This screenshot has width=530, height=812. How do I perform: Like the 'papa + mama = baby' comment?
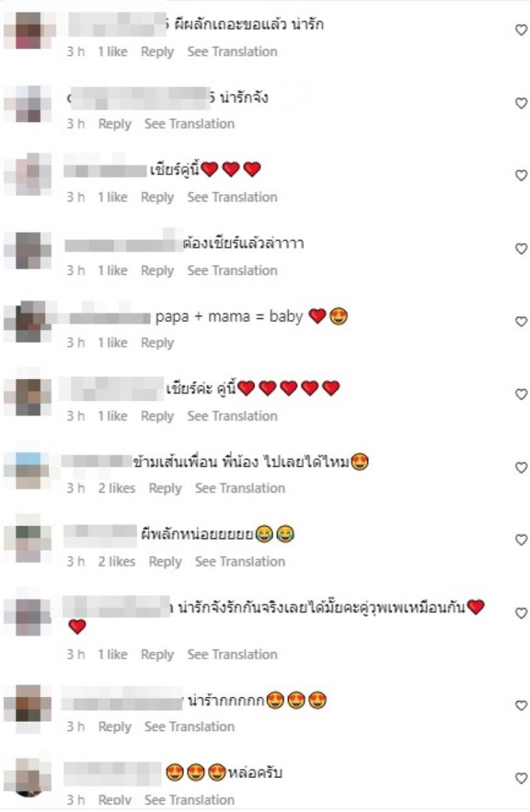[x=520, y=322]
